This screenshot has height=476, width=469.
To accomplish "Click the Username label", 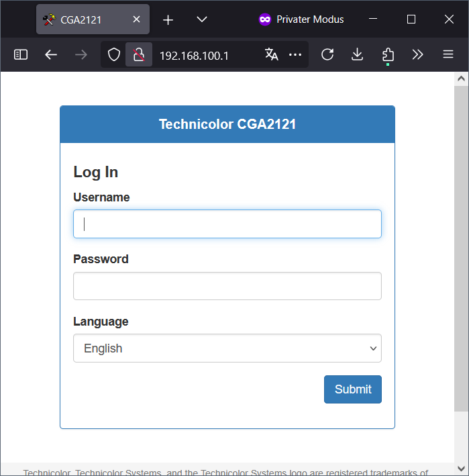I will pyautogui.click(x=101, y=197).
